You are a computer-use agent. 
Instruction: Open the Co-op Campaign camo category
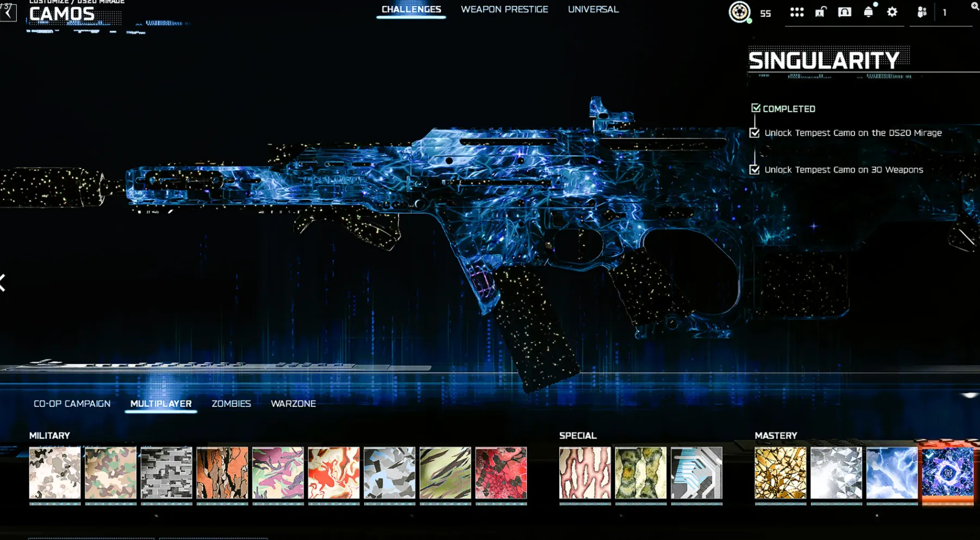point(72,404)
